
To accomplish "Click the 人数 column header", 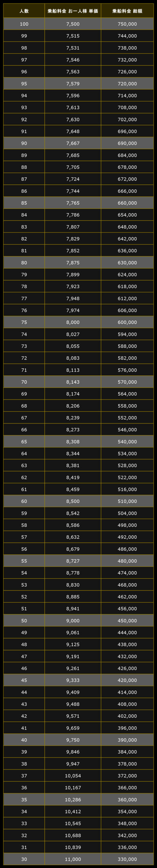I will click(x=24, y=11).
